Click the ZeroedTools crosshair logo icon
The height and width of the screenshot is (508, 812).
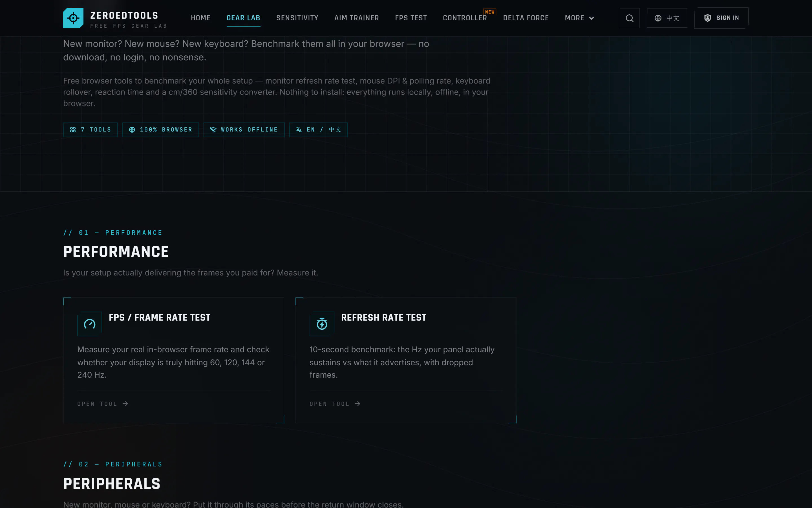point(73,18)
